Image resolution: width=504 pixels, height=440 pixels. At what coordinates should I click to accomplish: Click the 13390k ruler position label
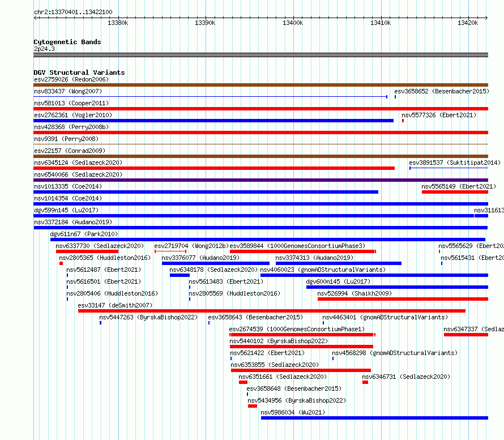click(205, 23)
